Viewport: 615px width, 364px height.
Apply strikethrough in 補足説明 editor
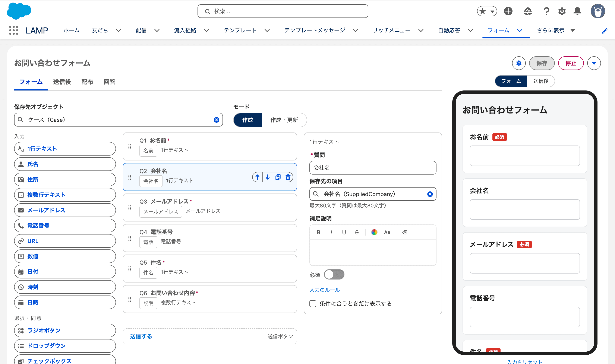357,232
